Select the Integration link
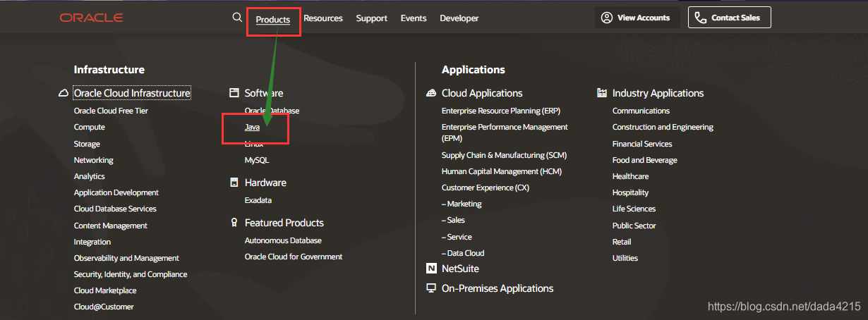 92,242
